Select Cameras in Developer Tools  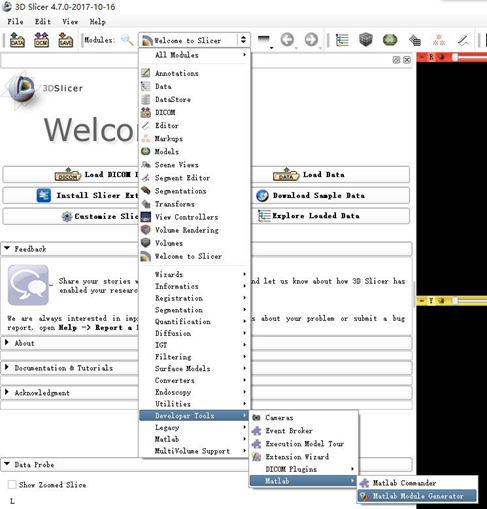coord(304,418)
